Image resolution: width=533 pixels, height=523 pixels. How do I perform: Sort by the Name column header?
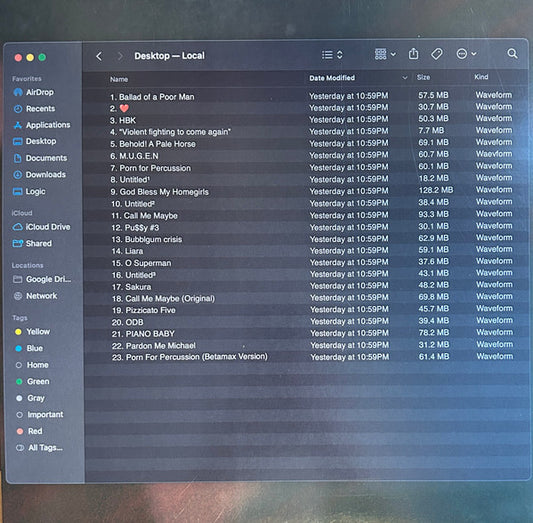(119, 80)
